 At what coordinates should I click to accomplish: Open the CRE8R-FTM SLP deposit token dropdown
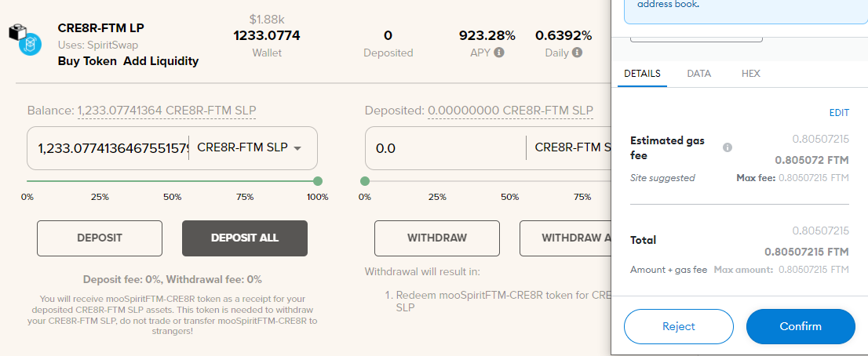[249, 147]
